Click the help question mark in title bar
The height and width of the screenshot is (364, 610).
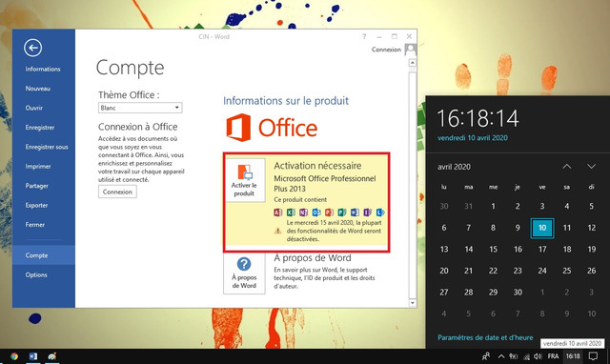pyautogui.click(x=364, y=36)
